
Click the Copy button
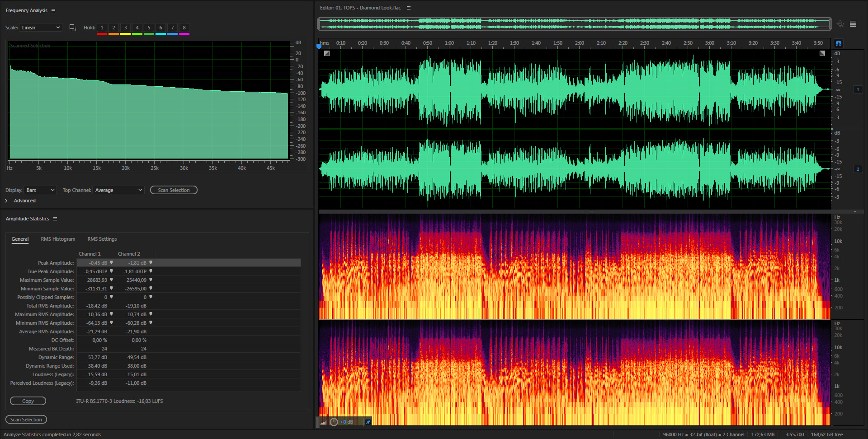[x=28, y=401]
